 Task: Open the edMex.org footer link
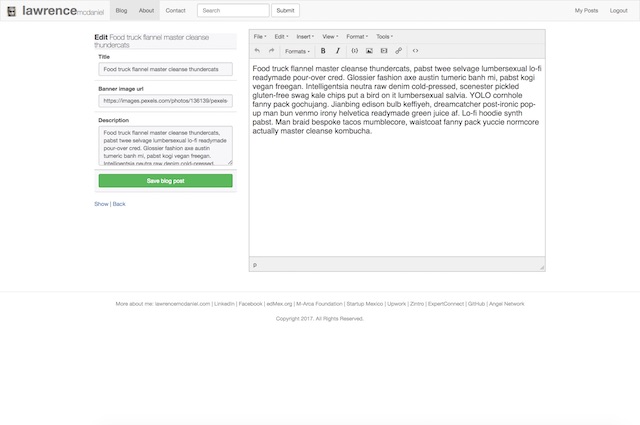[279, 304]
